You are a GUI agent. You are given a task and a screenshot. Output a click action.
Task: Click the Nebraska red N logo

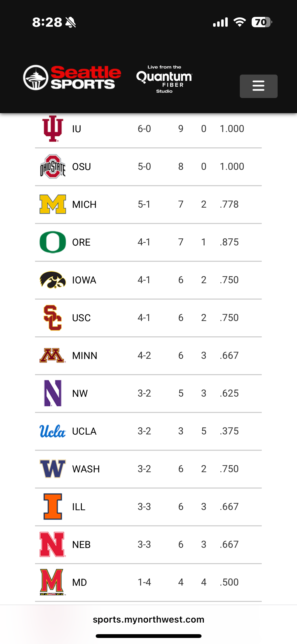tap(53, 544)
